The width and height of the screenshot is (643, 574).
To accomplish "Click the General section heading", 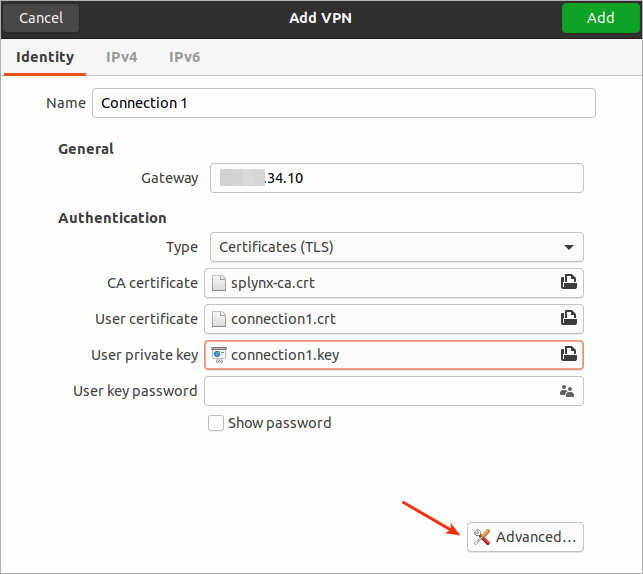I will (86, 149).
